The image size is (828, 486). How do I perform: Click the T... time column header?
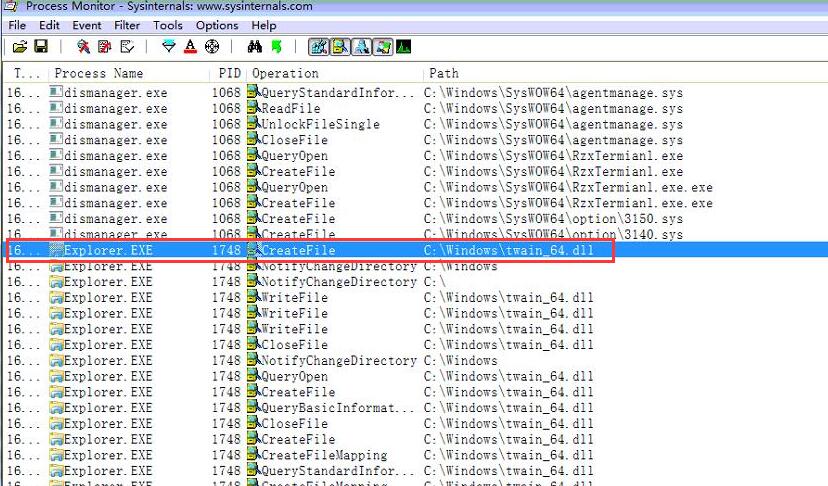(25, 73)
